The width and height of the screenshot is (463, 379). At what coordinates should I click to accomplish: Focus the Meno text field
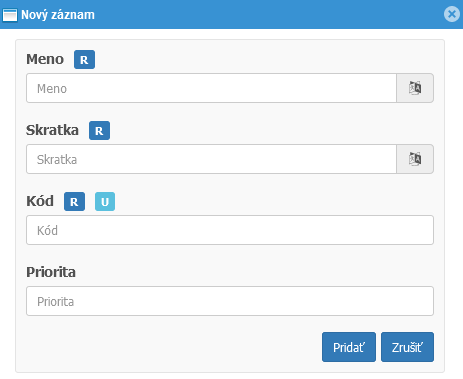211,88
